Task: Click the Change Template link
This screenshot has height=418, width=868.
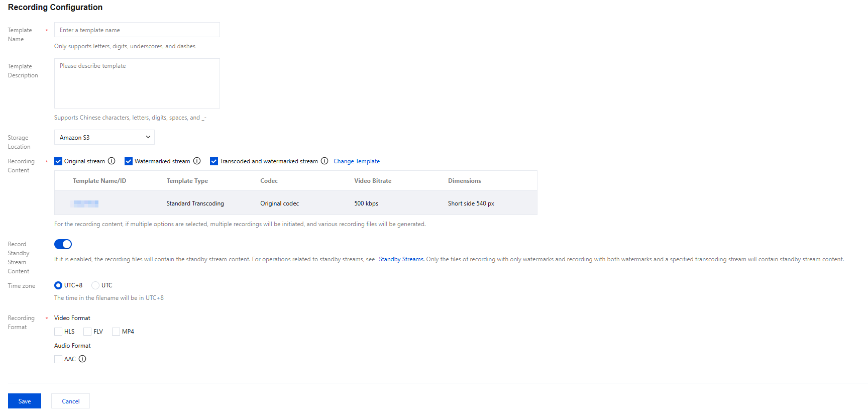Action: (x=357, y=161)
